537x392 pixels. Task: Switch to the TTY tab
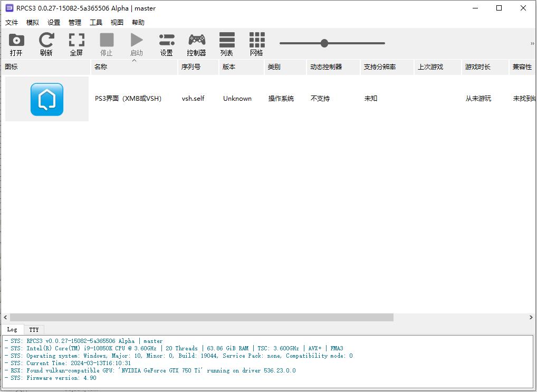click(34, 330)
